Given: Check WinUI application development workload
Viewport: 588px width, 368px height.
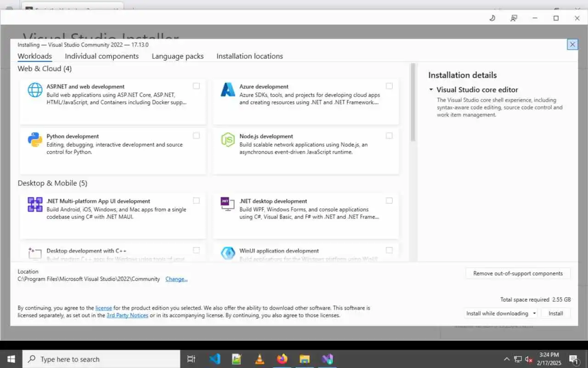Looking at the screenshot, I should [x=390, y=250].
